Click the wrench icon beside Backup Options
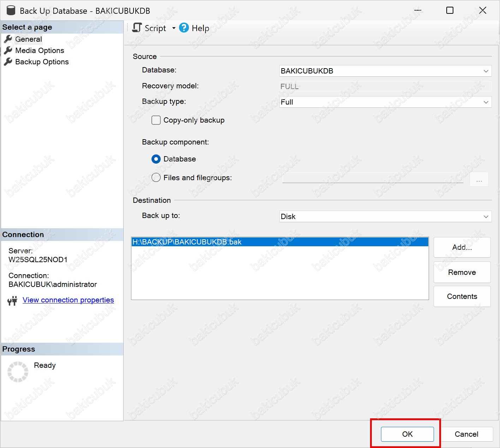Viewport: 500px width, 448px height. point(8,62)
